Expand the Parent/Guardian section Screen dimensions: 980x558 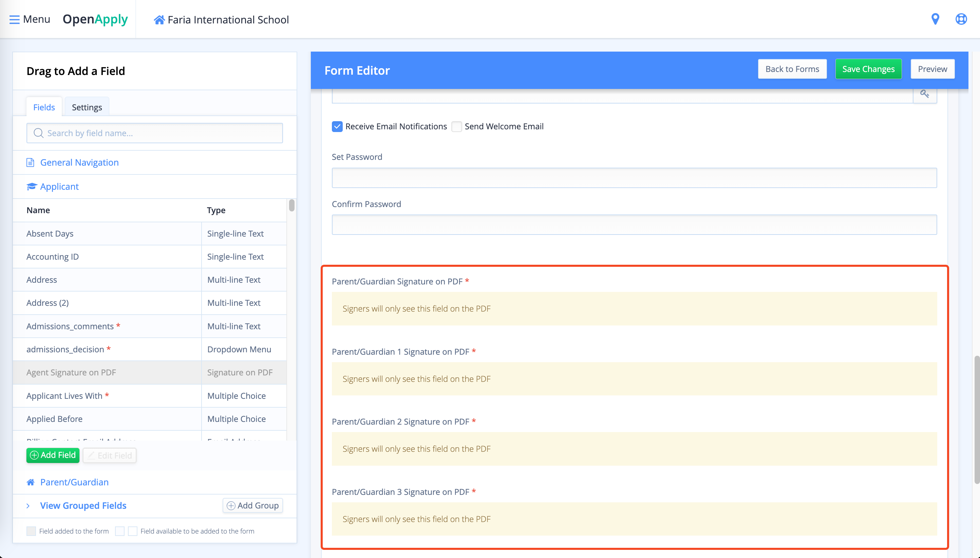(74, 482)
